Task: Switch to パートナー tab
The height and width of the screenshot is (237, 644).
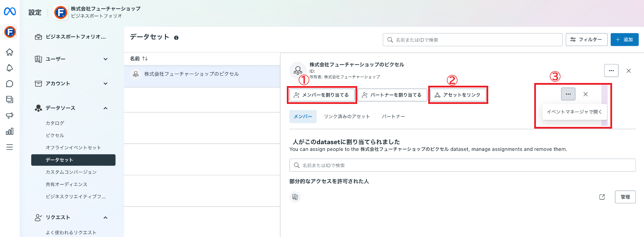Action: pyautogui.click(x=393, y=117)
